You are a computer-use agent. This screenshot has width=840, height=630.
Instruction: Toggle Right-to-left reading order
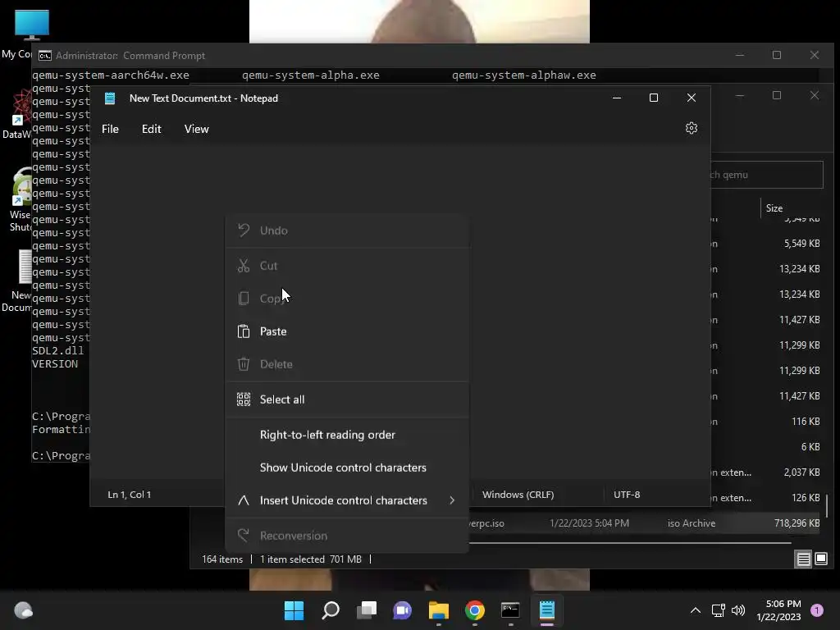click(x=347, y=435)
